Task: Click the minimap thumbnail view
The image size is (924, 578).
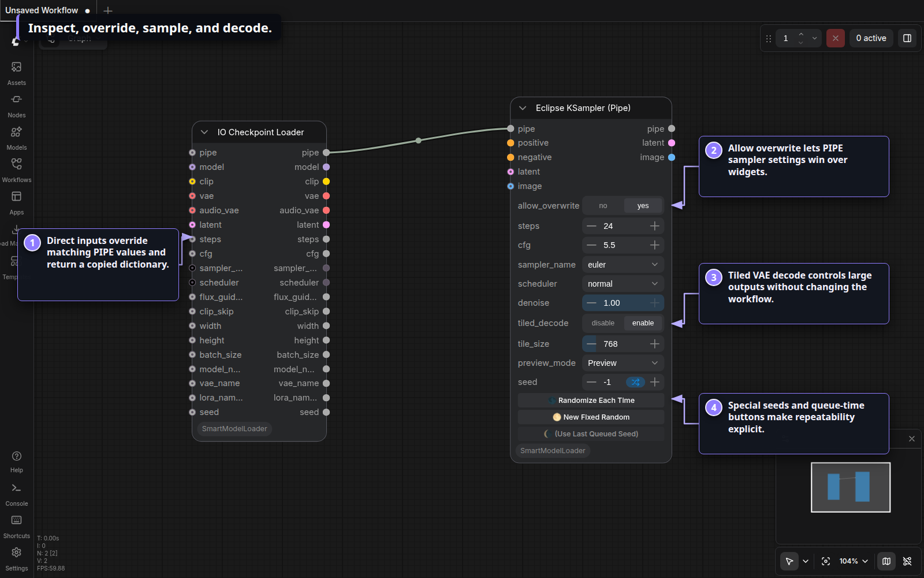Action: click(x=851, y=487)
